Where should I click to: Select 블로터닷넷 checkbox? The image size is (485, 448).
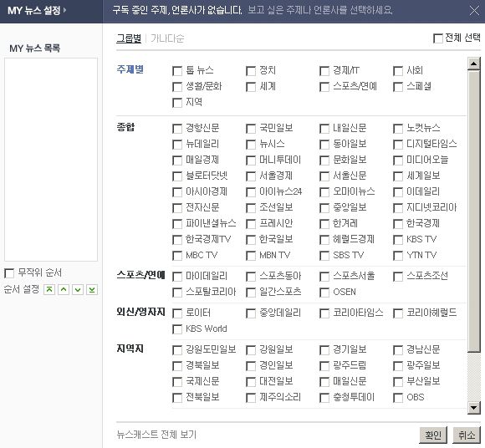click(x=177, y=176)
